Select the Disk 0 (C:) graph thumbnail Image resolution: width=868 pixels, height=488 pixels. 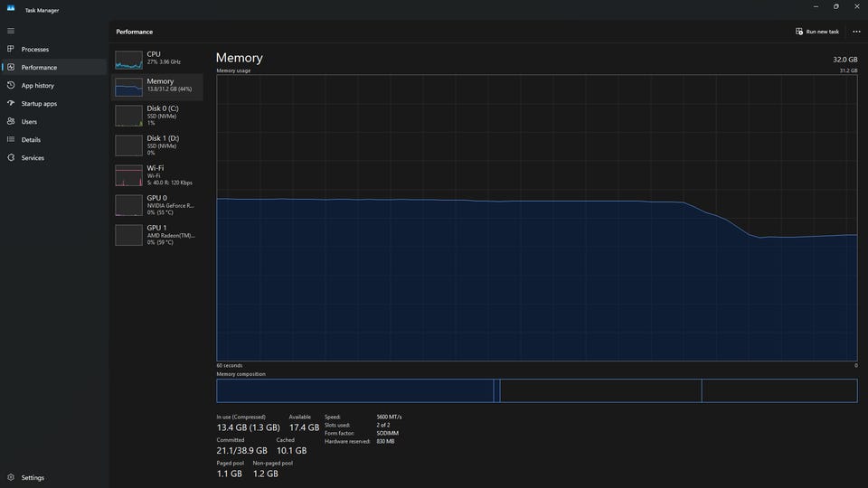128,117
